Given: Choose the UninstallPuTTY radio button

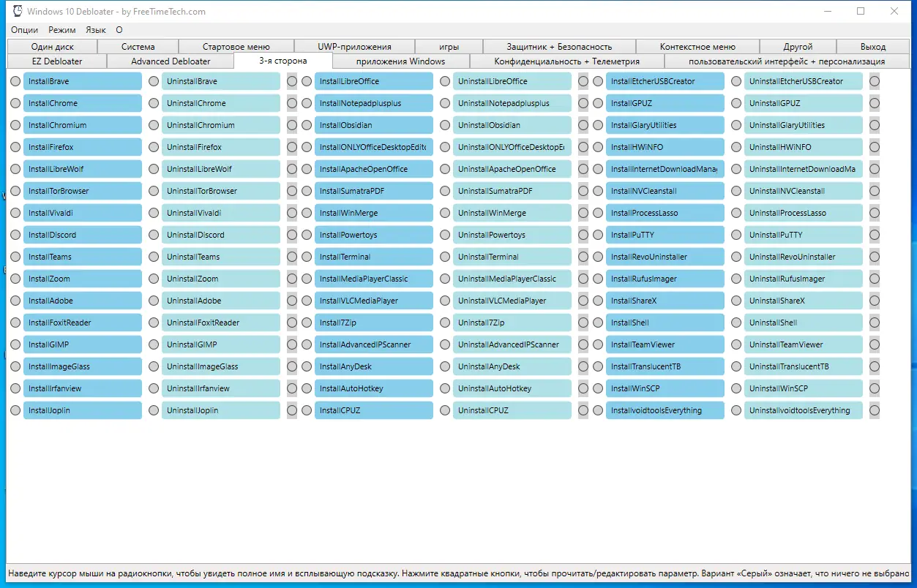Looking at the screenshot, I should coord(736,235).
